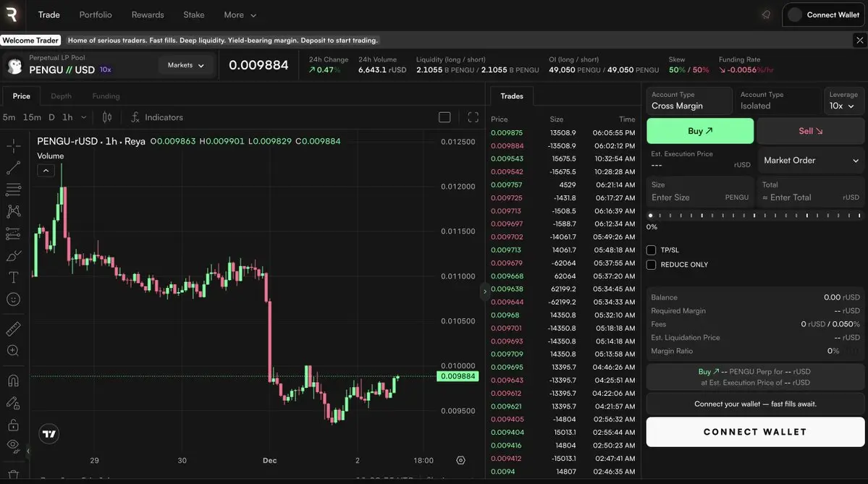Viewport: 868px width, 484px height.
Task: Click the TradingView logo badge
Action: point(49,433)
